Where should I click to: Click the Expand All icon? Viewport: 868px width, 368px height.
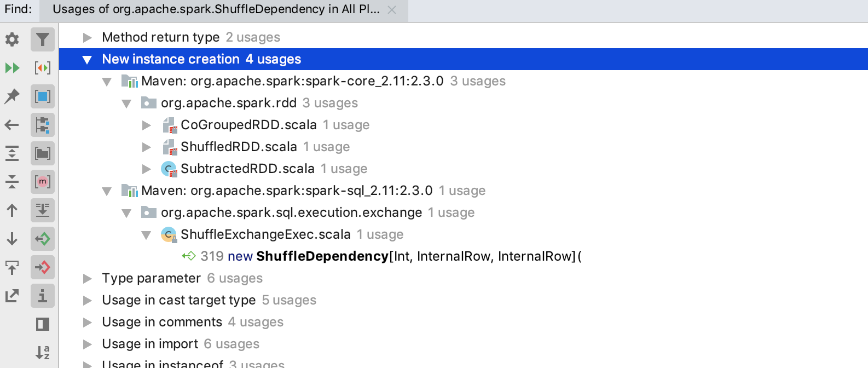pos(12,153)
